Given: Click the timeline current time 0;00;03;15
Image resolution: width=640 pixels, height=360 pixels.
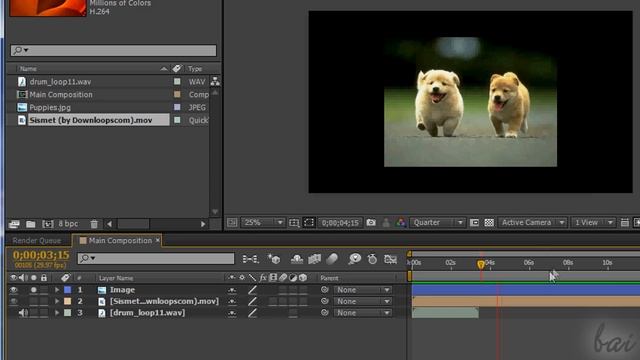Looking at the screenshot, I should [41, 255].
